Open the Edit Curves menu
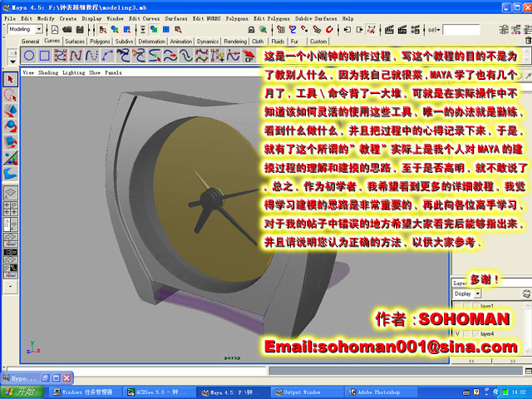Screen dimensions: 532x399 coord(144,18)
